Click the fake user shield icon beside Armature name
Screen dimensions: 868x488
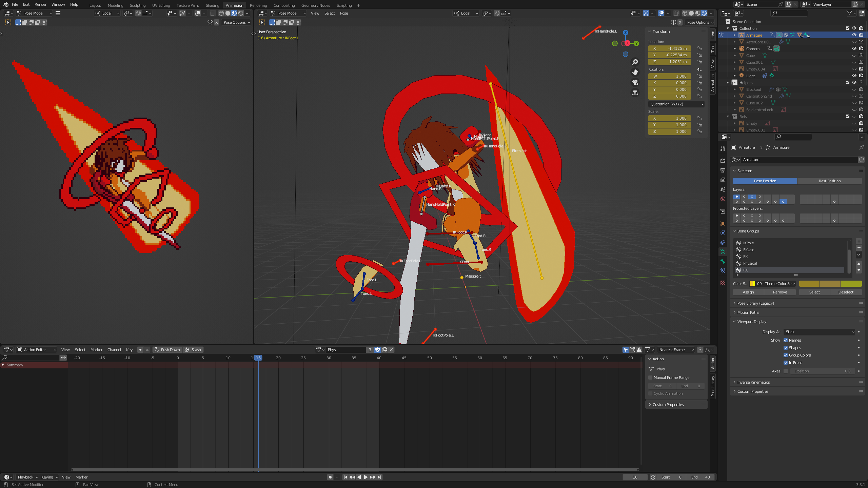tap(861, 160)
